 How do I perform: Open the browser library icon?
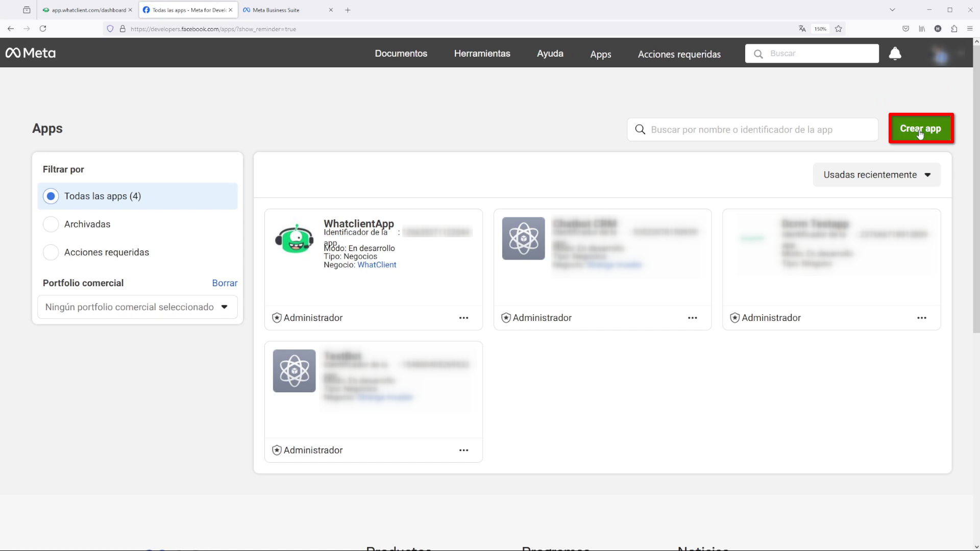tap(922, 29)
